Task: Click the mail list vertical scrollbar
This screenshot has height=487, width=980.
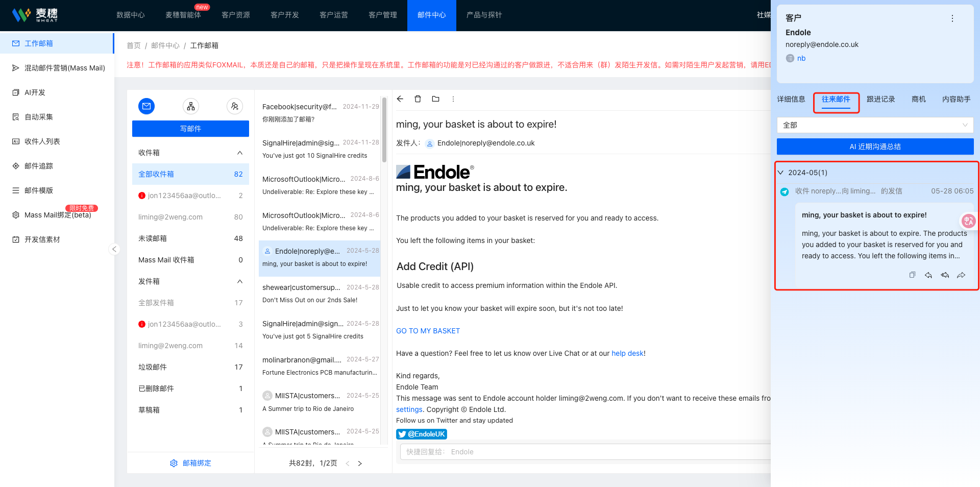Action: (x=384, y=130)
